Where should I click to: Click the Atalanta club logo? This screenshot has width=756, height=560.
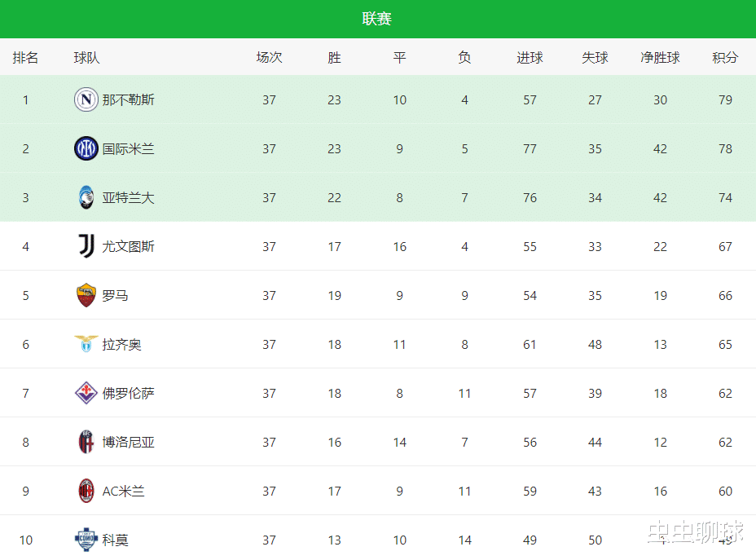tap(86, 197)
